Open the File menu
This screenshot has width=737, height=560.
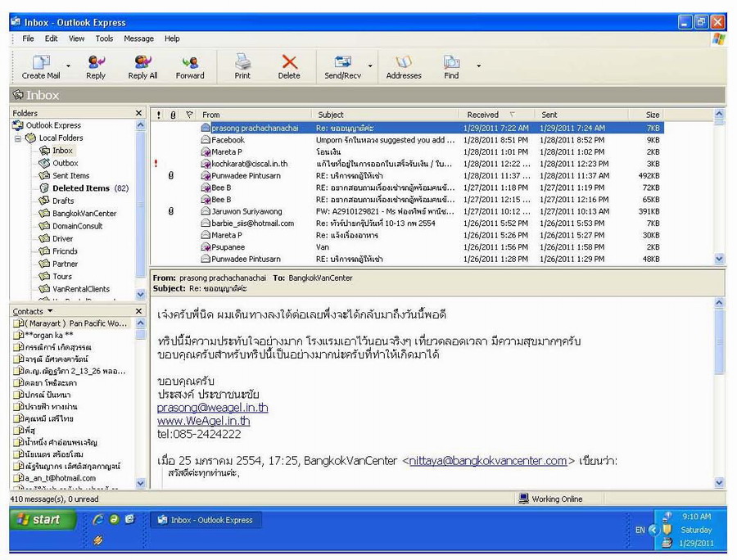pos(28,38)
